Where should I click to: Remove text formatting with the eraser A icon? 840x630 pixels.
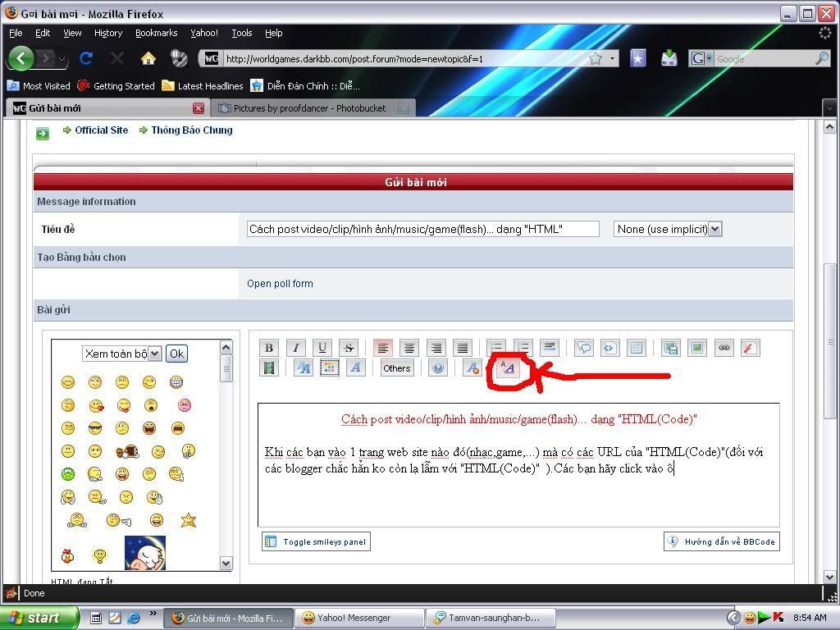tap(472, 368)
